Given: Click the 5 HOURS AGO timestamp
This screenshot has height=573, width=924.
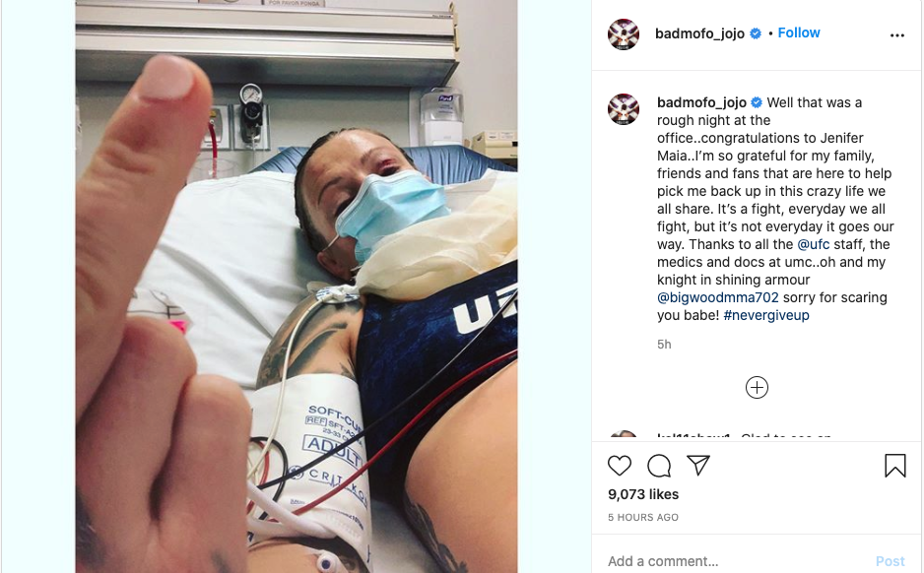Looking at the screenshot, I should coord(643,517).
